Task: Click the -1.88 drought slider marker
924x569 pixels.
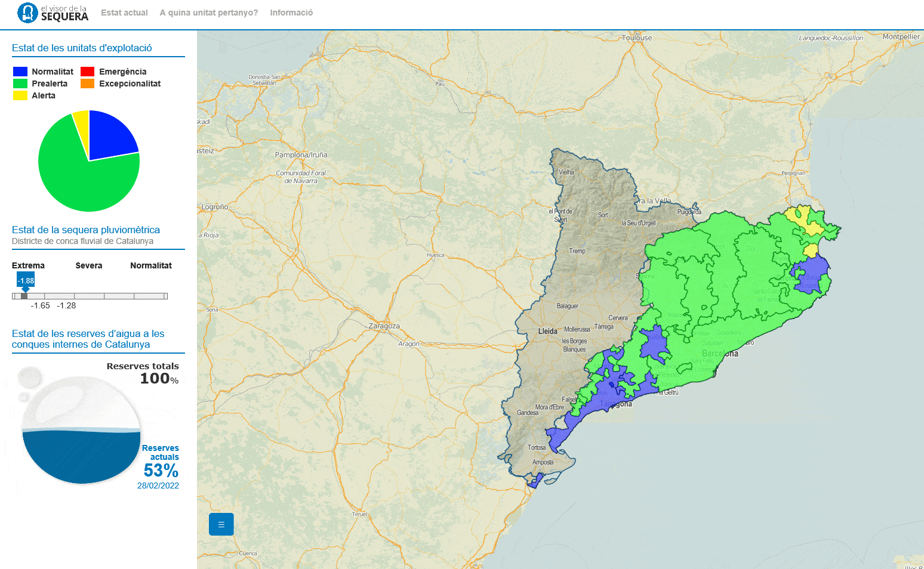Action: (x=25, y=280)
